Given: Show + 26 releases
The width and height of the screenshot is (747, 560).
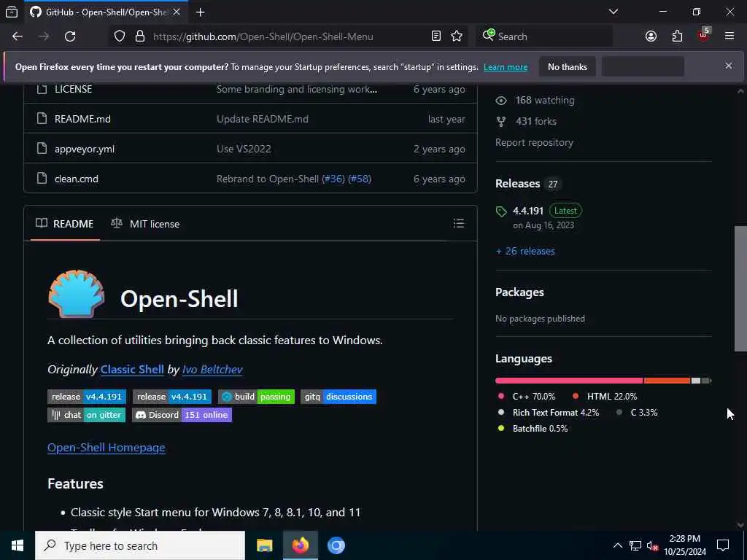Looking at the screenshot, I should pos(525,251).
